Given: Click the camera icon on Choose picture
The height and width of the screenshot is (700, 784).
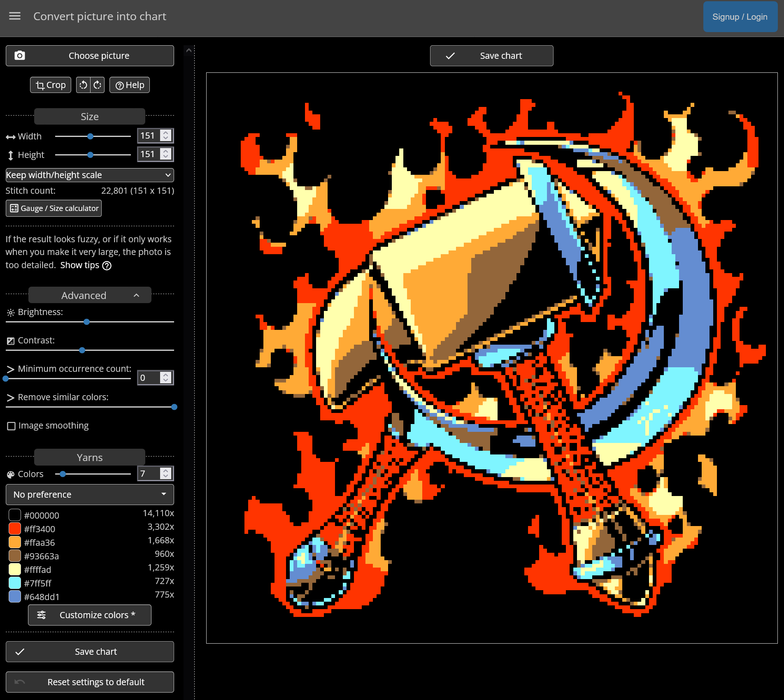Looking at the screenshot, I should click(20, 56).
